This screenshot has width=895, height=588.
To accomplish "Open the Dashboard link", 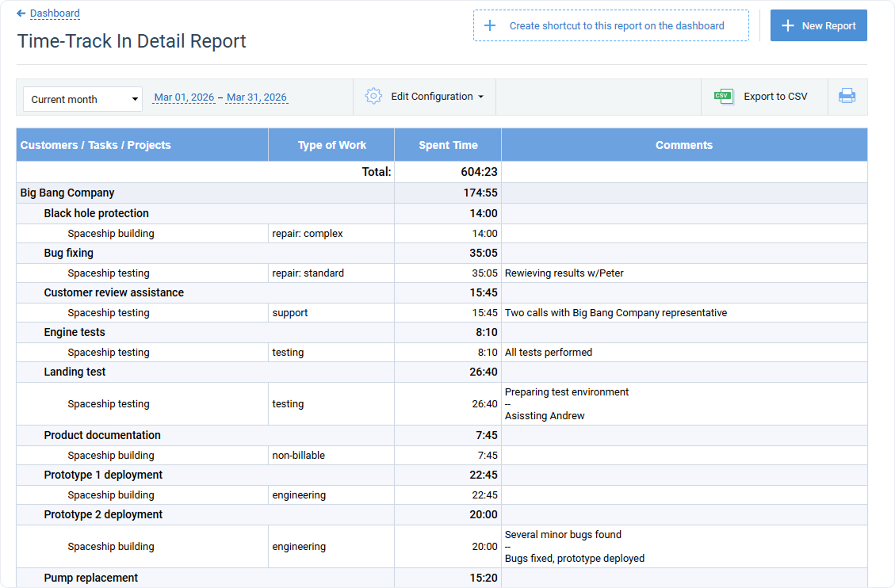I will coord(55,13).
